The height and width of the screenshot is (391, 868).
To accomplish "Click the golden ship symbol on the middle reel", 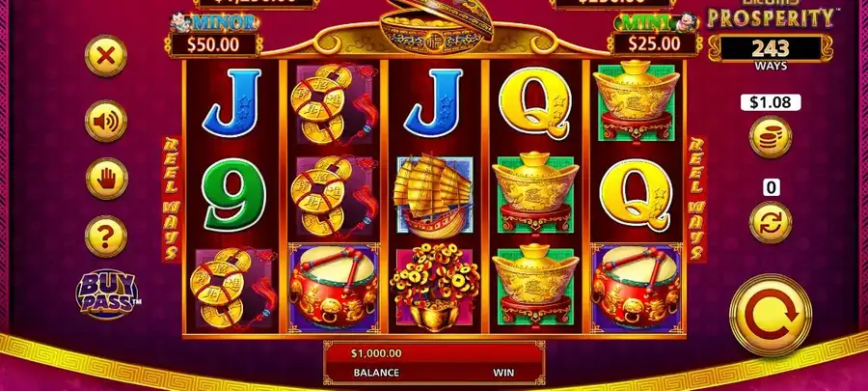I will 435,195.
